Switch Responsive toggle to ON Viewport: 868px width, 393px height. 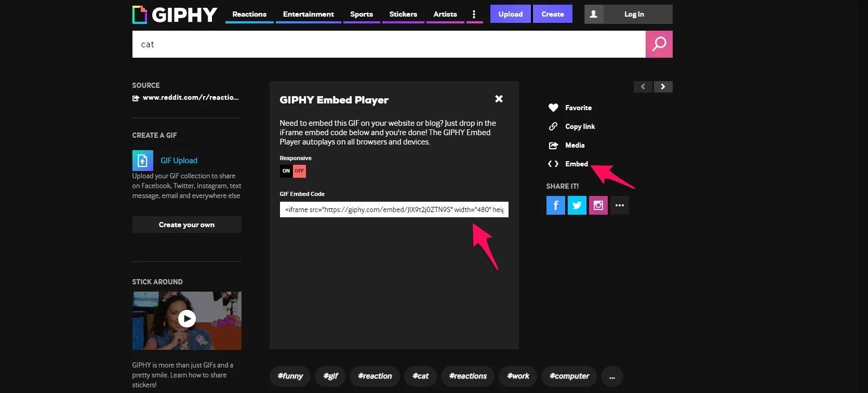286,171
